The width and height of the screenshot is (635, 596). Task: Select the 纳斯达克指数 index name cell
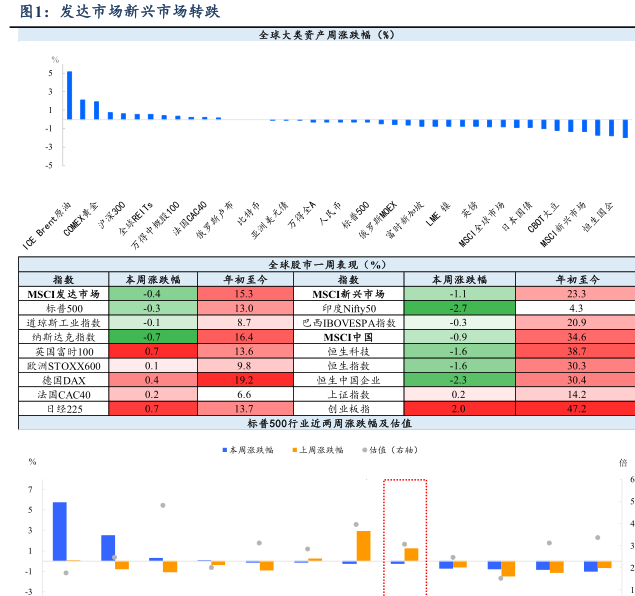point(62,338)
